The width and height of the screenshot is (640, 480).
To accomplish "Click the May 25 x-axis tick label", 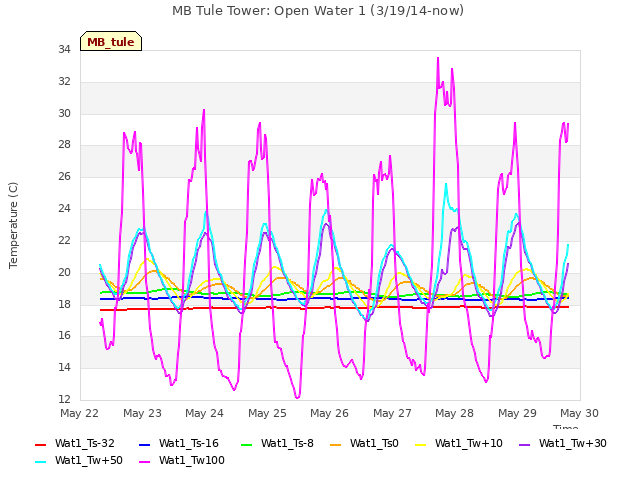I will pos(267,413).
